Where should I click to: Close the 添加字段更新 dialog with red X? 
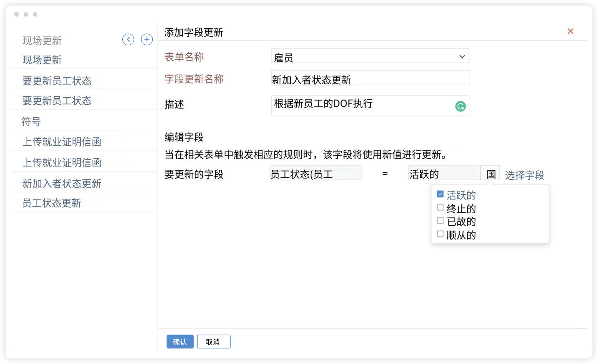(570, 31)
